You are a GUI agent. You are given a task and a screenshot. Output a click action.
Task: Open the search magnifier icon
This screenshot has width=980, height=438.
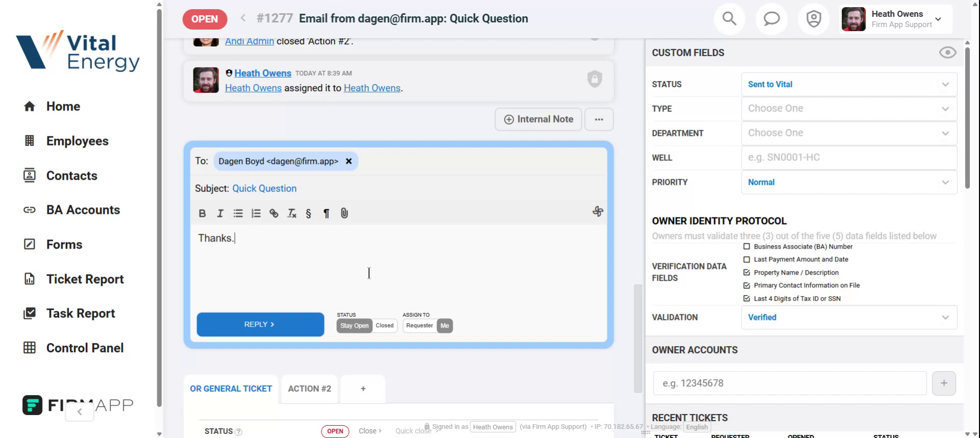(x=729, y=19)
